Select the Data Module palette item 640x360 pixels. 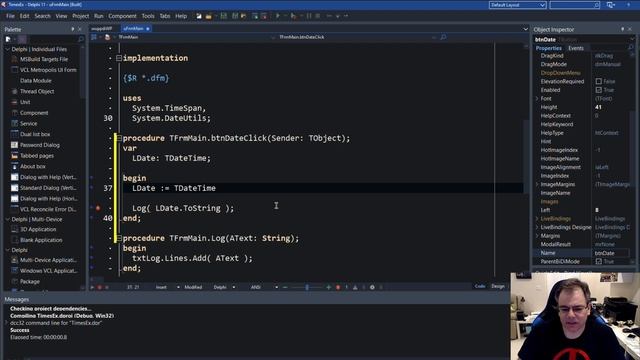tap(36, 81)
